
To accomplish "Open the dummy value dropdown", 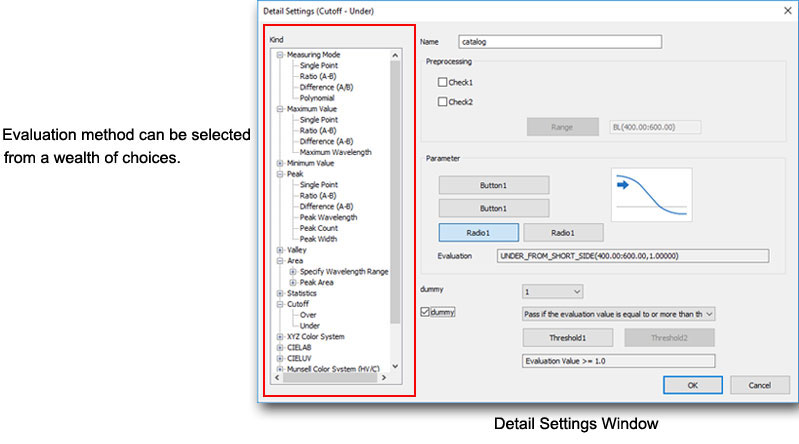I will tap(552, 291).
